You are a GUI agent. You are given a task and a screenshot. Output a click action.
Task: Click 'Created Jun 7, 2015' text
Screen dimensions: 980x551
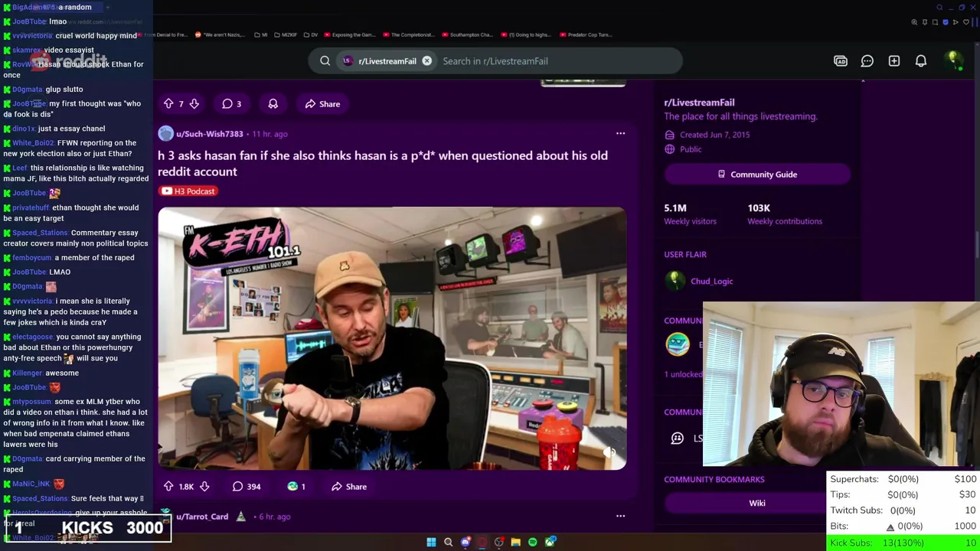[x=714, y=135]
